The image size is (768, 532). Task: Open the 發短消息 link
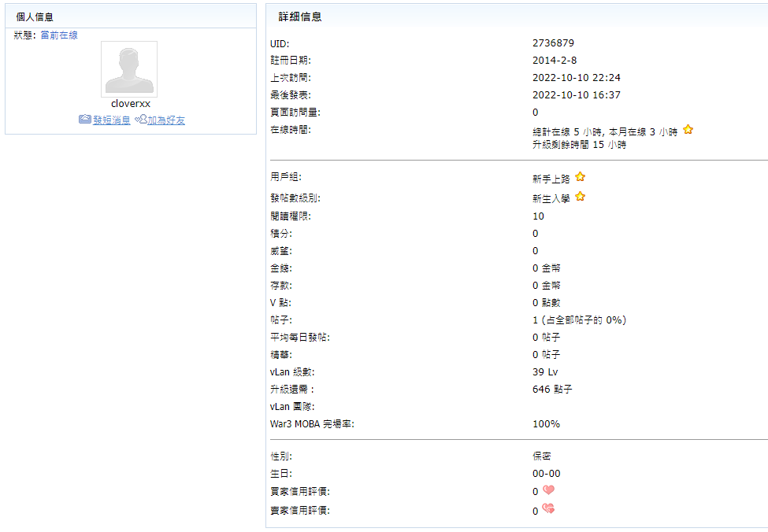112,120
